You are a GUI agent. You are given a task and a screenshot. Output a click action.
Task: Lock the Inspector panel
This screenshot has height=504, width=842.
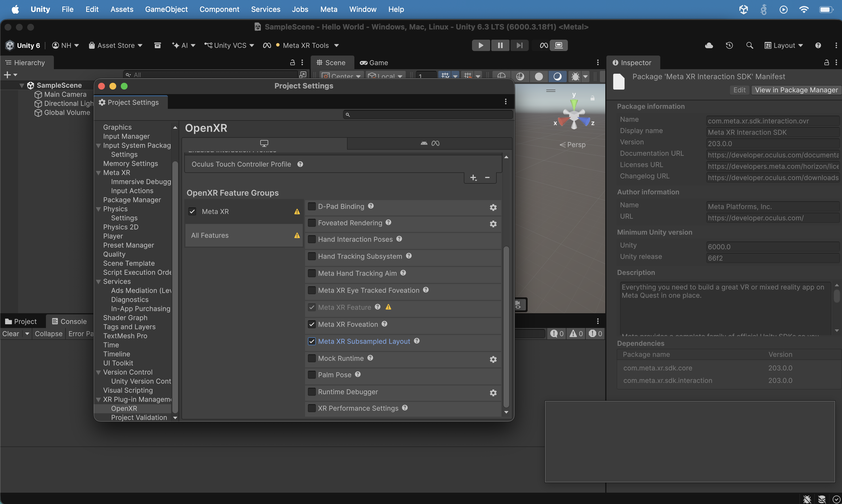[x=826, y=62]
